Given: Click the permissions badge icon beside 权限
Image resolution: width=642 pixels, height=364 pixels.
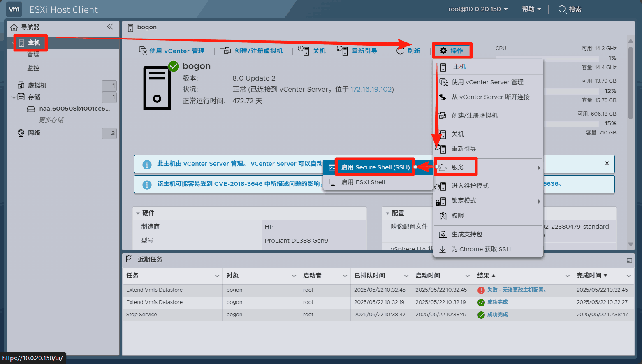Looking at the screenshot, I should point(443,216).
